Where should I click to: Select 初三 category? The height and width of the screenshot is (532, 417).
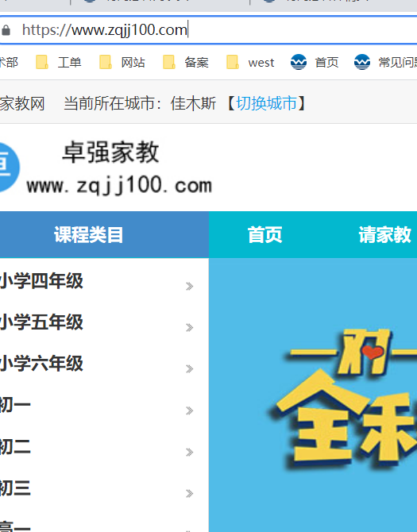(15, 488)
